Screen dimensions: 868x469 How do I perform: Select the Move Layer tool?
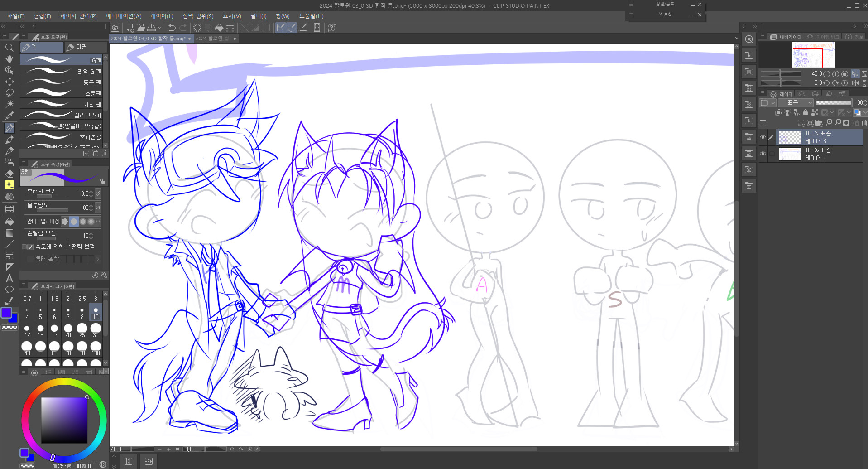coord(9,82)
